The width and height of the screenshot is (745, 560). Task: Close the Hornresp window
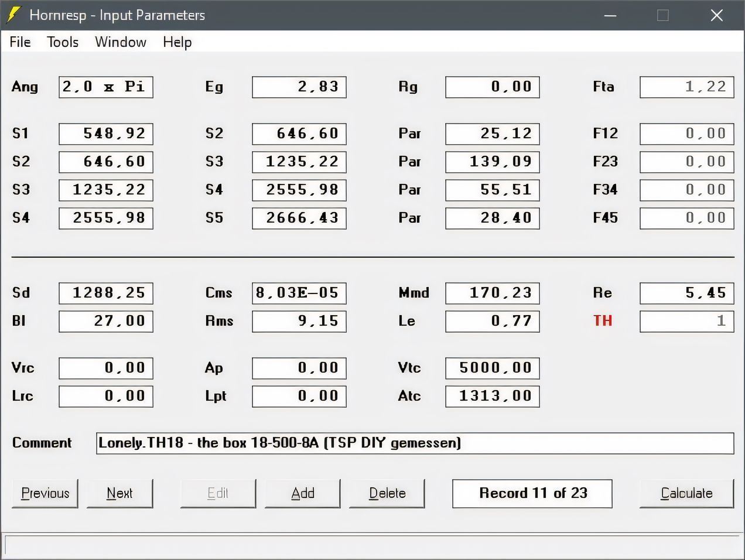point(717,15)
